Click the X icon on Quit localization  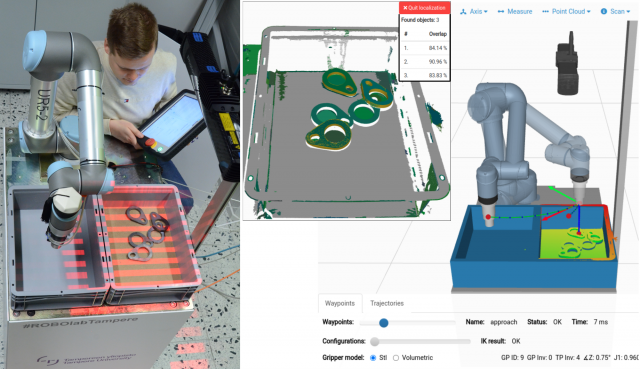coord(405,8)
